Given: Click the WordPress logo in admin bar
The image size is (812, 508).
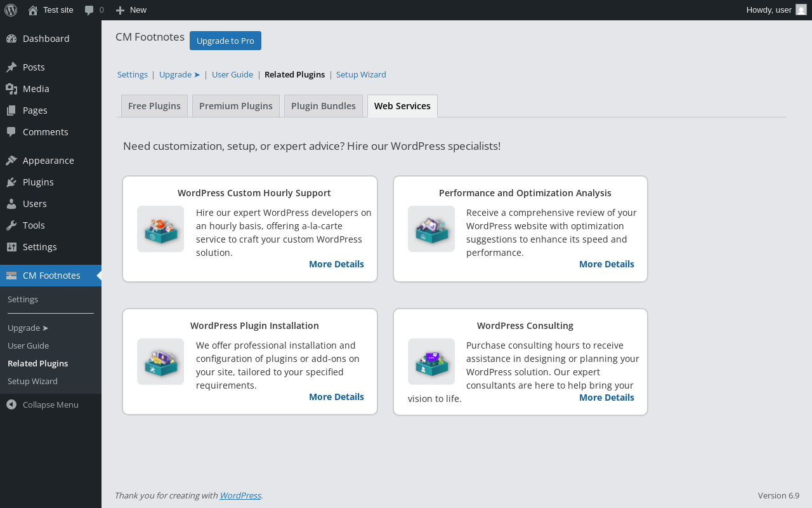Looking at the screenshot, I should coord(11,10).
